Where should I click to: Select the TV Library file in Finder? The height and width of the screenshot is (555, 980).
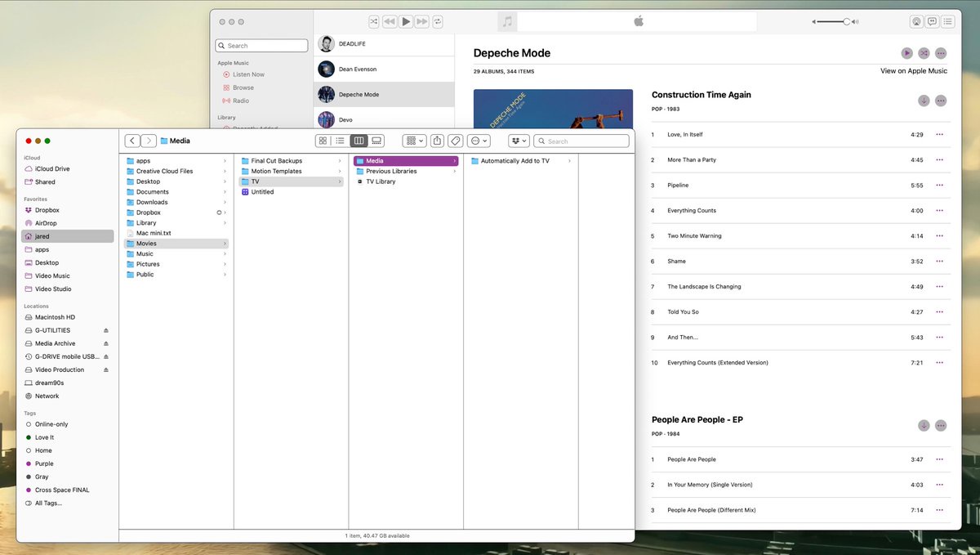[406, 181]
